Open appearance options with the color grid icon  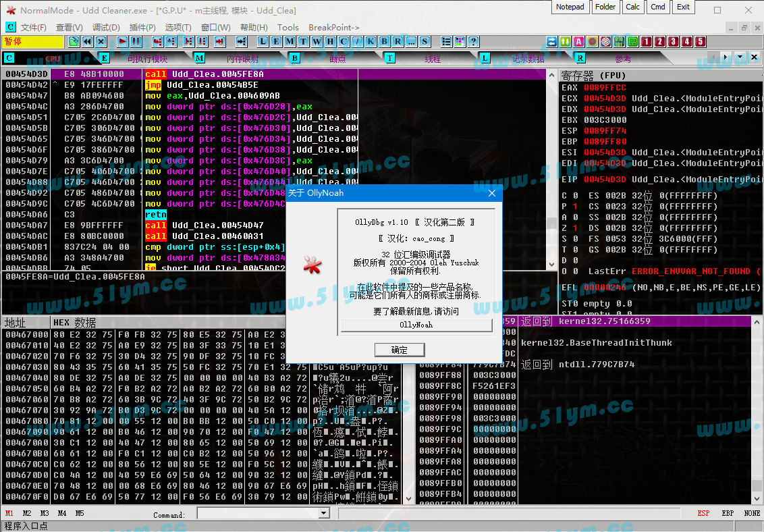tap(460, 41)
